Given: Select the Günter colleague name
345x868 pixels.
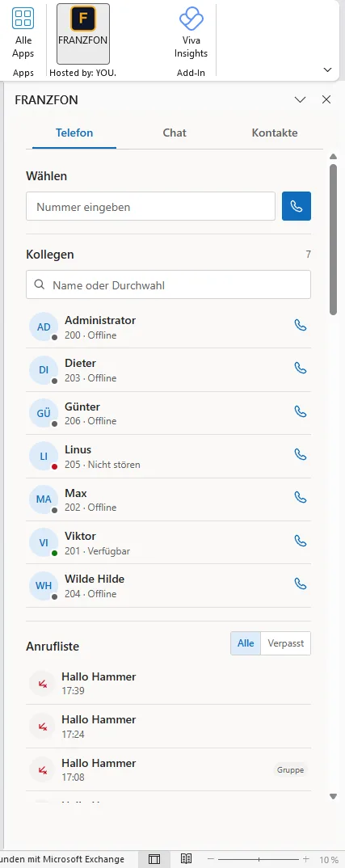Looking at the screenshot, I should 82,407.
